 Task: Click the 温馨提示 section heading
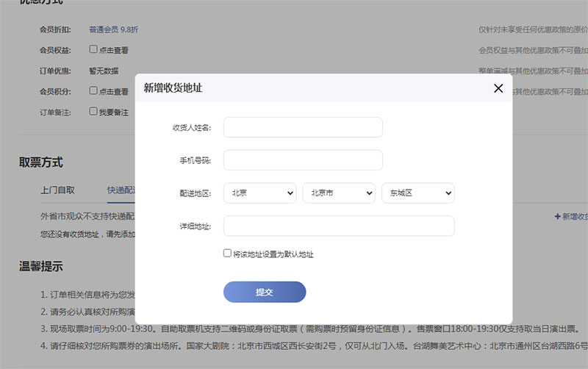tap(41, 266)
